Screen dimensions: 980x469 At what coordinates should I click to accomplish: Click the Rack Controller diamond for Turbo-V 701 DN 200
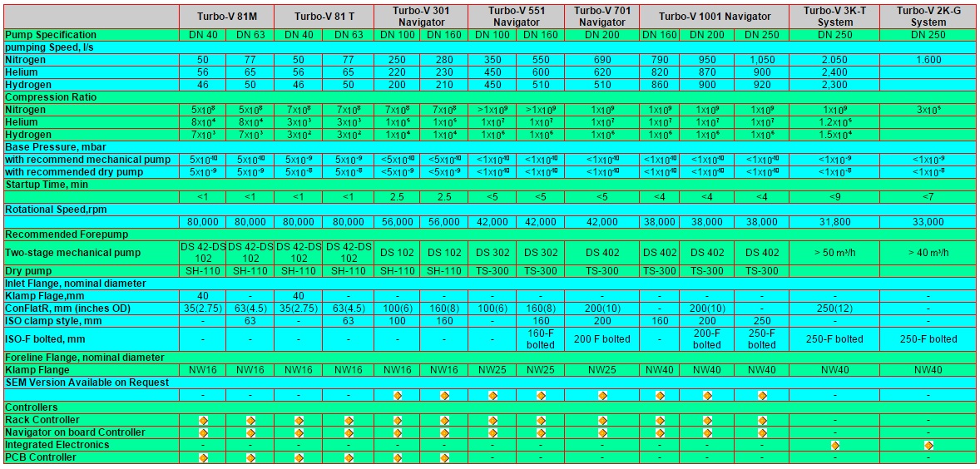point(602,420)
